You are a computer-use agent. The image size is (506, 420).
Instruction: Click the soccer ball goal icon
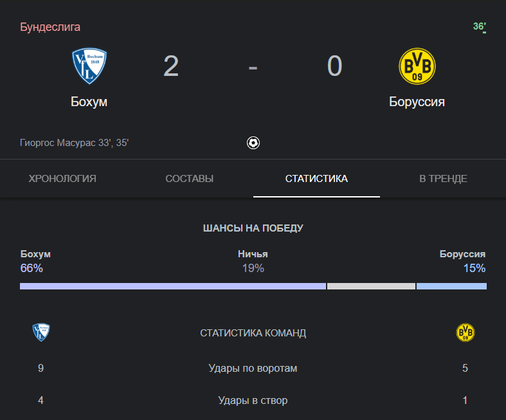coord(253,143)
